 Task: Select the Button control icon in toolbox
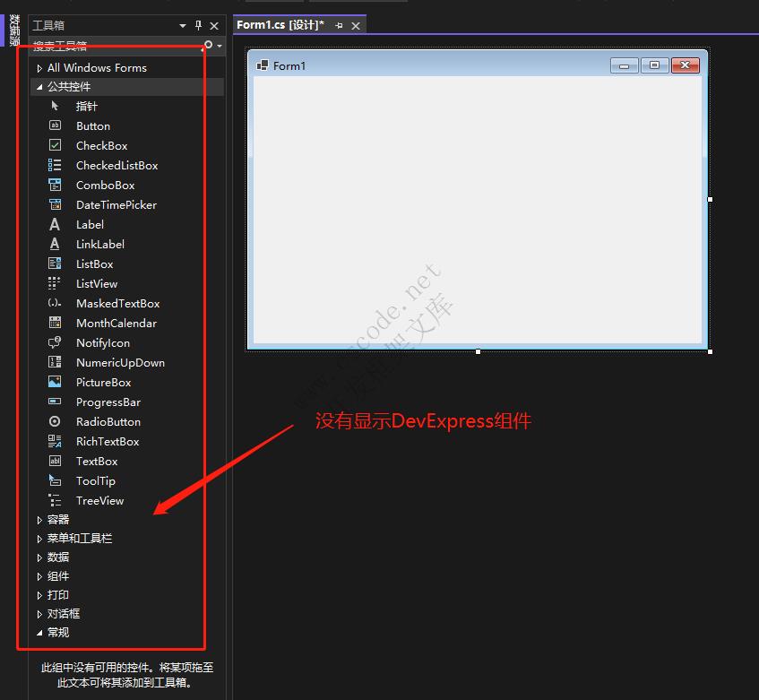55,125
